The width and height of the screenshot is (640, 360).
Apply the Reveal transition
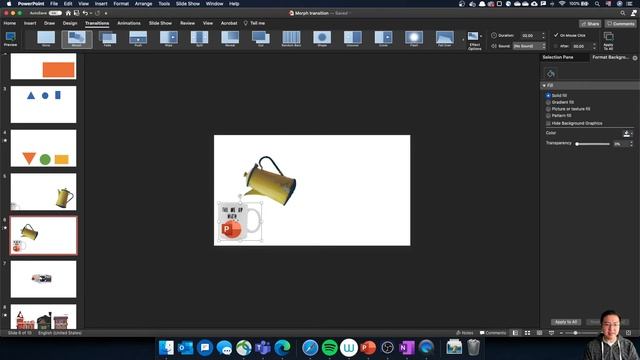click(230, 39)
